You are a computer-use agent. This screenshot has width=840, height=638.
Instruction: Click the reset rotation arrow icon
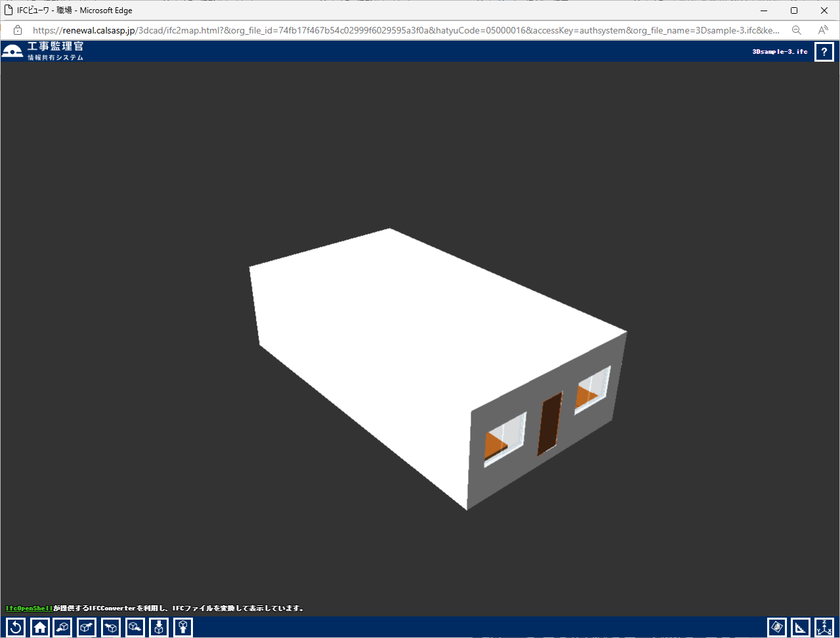click(x=16, y=627)
